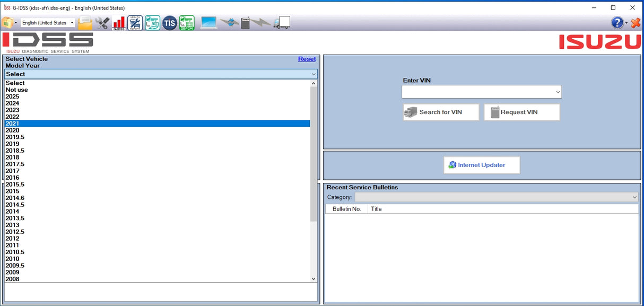
Task: Open the folder icon on the toolbar
Action: pos(85,22)
